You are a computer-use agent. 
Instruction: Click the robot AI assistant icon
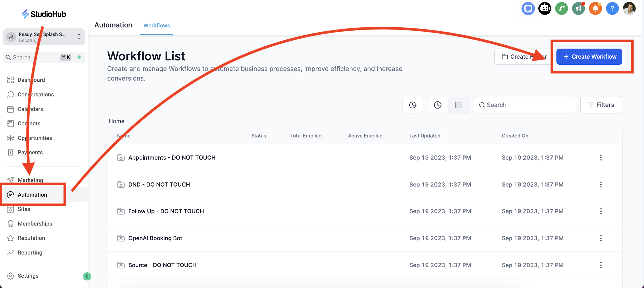pyautogui.click(x=545, y=9)
